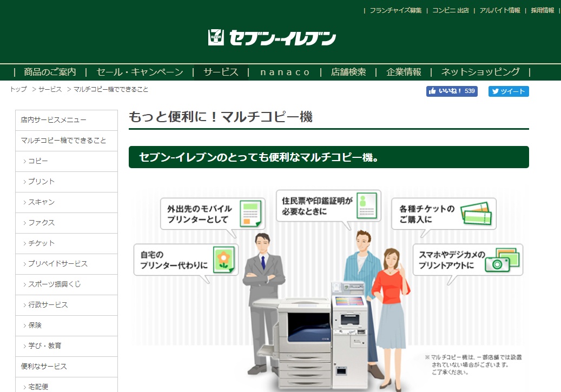Open プリント sidebar item
561x392 pixels.
[x=67, y=182]
